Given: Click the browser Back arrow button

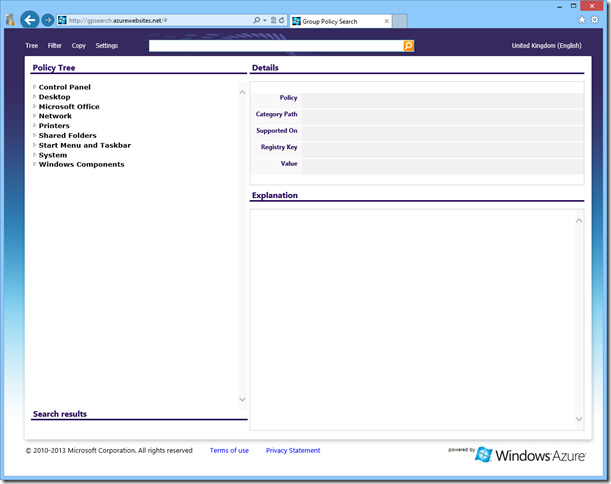Looking at the screenshot, I should coord(29,20).
